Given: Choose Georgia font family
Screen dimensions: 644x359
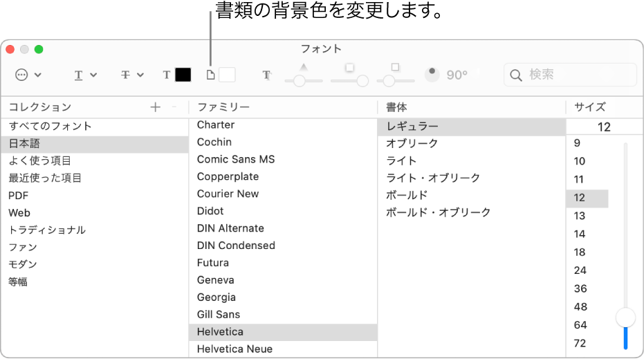Looking at the screenshot, I should click(x=283, y=297).
